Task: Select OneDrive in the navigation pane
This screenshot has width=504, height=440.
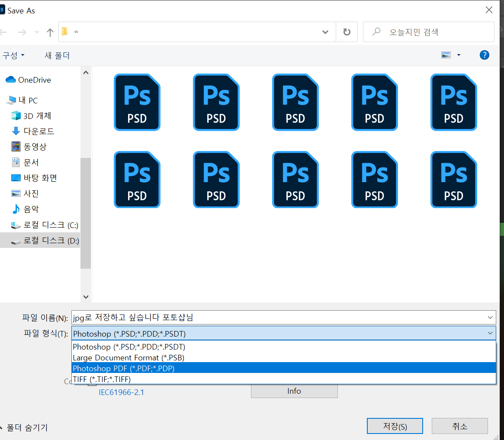Action: tap(34, 80)
